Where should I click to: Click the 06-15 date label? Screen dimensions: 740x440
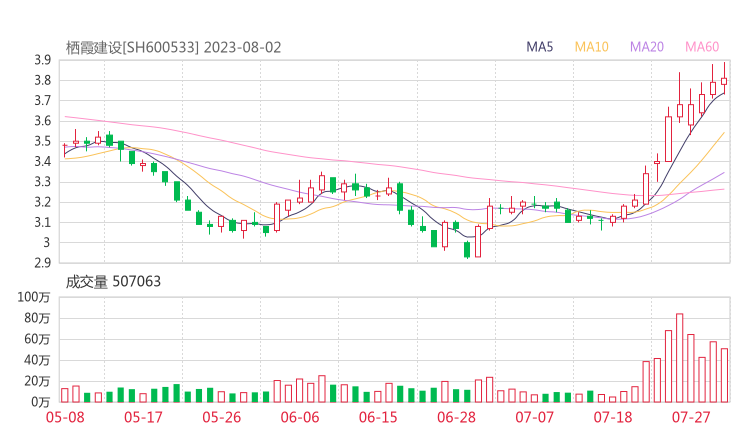[x=378, y=417]
